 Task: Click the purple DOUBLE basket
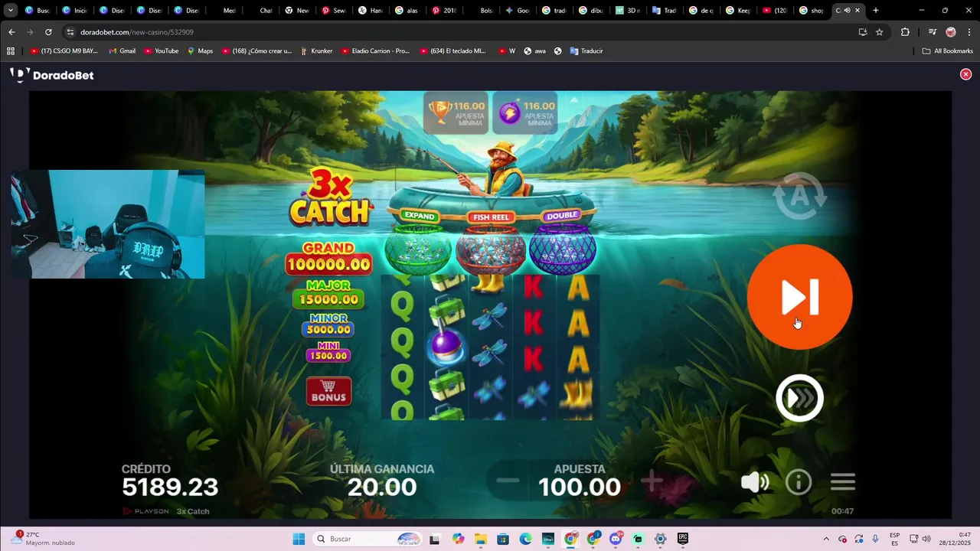point(563,242)
